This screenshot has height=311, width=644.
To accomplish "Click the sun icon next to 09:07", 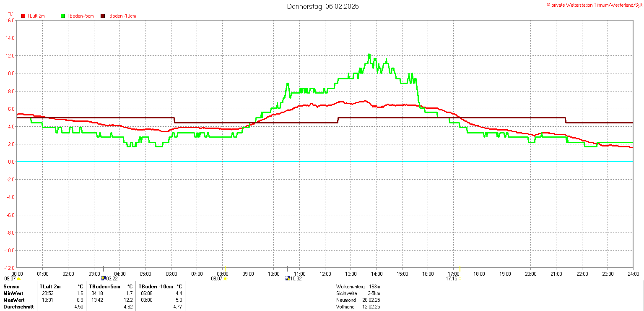I will pos(18,279).
